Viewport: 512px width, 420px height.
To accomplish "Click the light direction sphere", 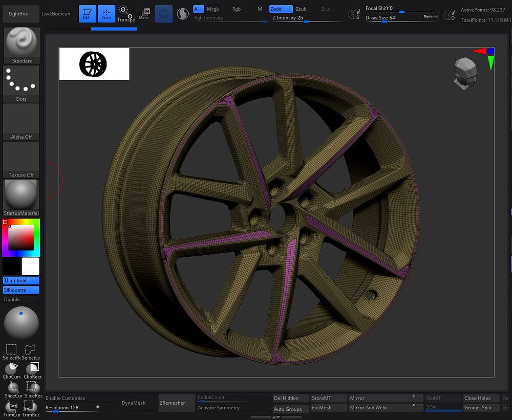I will pos(21,322).
